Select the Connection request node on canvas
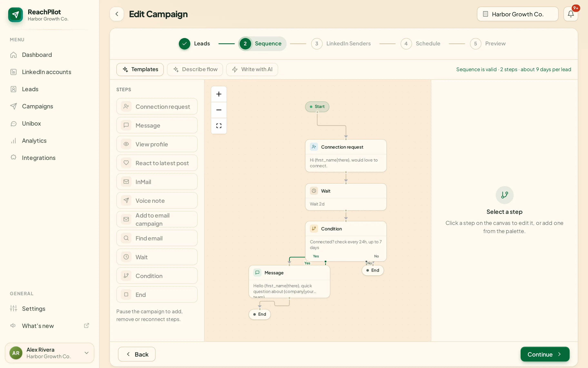The height and width of the screenshot is (368, 588). 346,156
